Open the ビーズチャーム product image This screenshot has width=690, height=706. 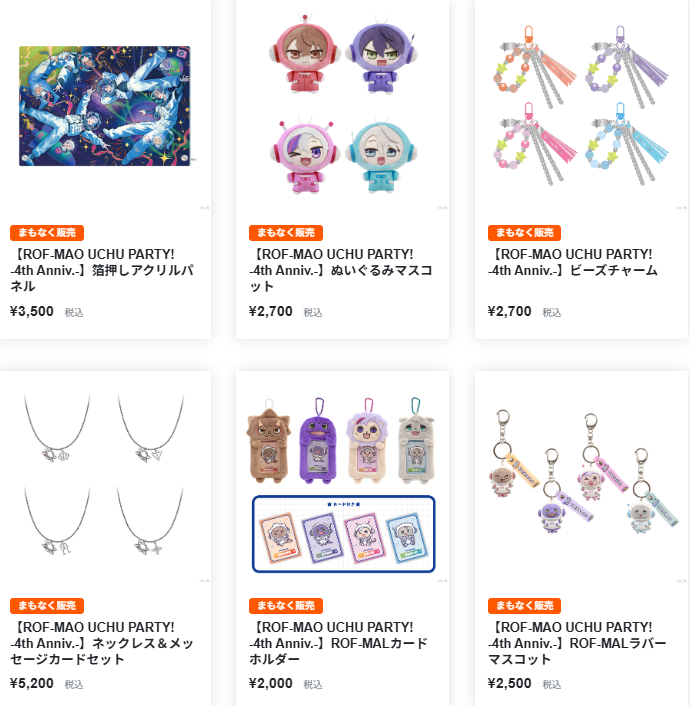pyautogui.click(x=581, y=106)
